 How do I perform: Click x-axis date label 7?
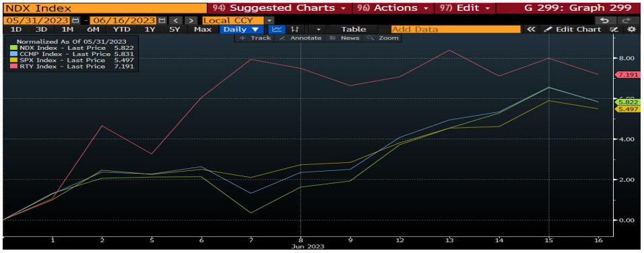coord(251,240)
